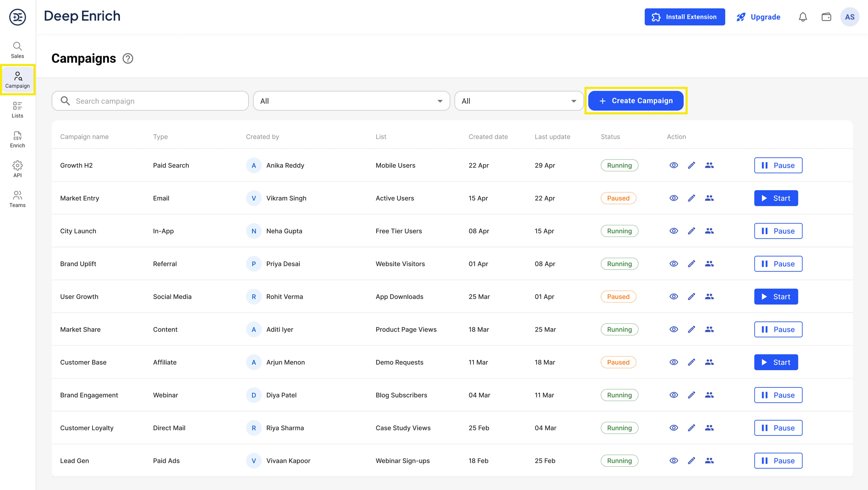868x490 pixels.
Task: View the Market Share campaign eye icon
Action: tap(674, 329)
